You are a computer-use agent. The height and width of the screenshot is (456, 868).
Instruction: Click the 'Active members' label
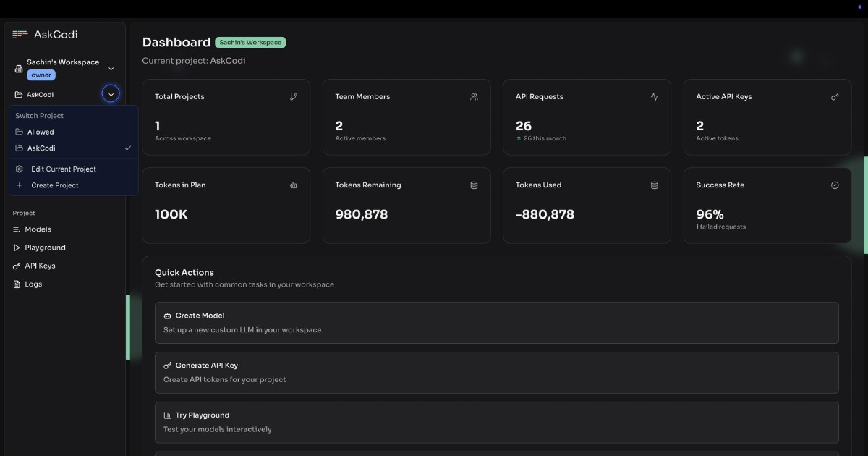tap(360, 138)
